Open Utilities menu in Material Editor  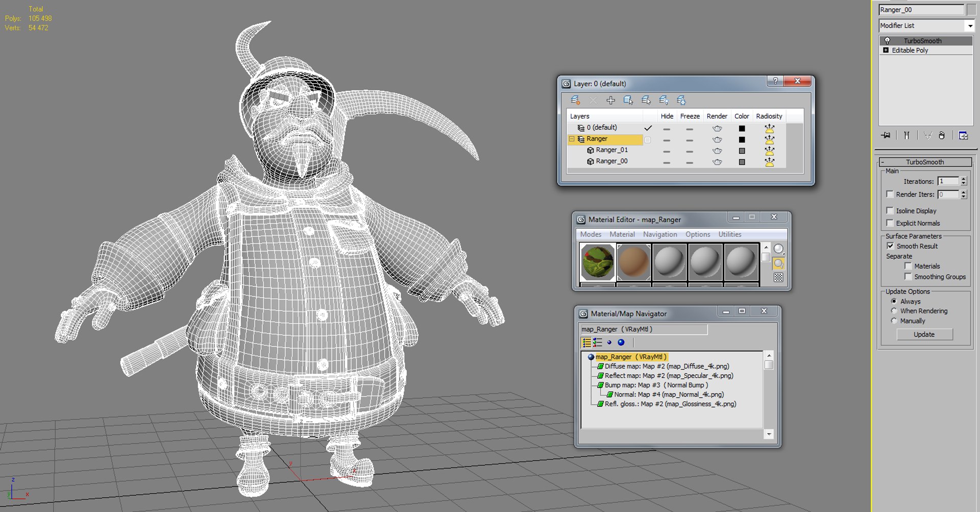[x=730, y=234]
